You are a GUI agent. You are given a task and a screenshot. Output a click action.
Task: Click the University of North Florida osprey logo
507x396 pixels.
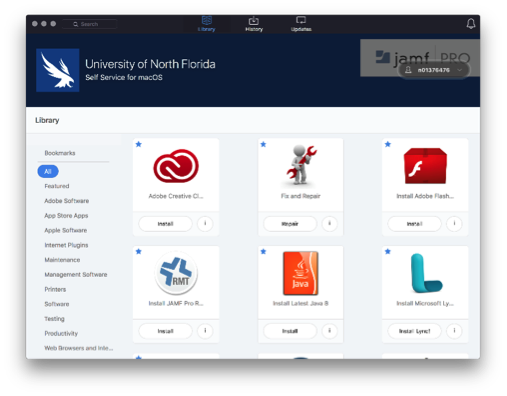point(58,70)
